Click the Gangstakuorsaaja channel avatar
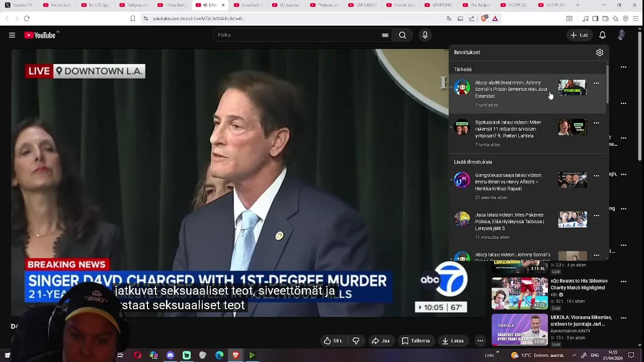 click(x=462, y=180)
